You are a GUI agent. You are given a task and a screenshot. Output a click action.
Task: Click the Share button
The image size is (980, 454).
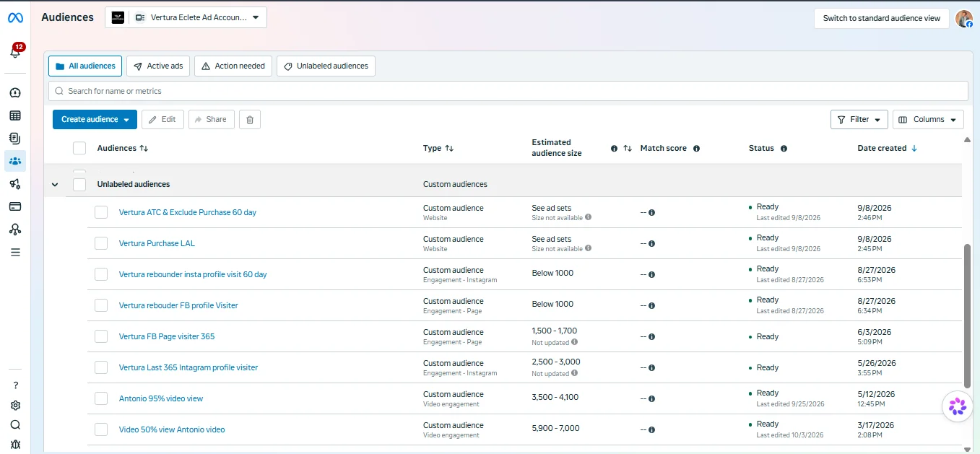coord(211,120)
